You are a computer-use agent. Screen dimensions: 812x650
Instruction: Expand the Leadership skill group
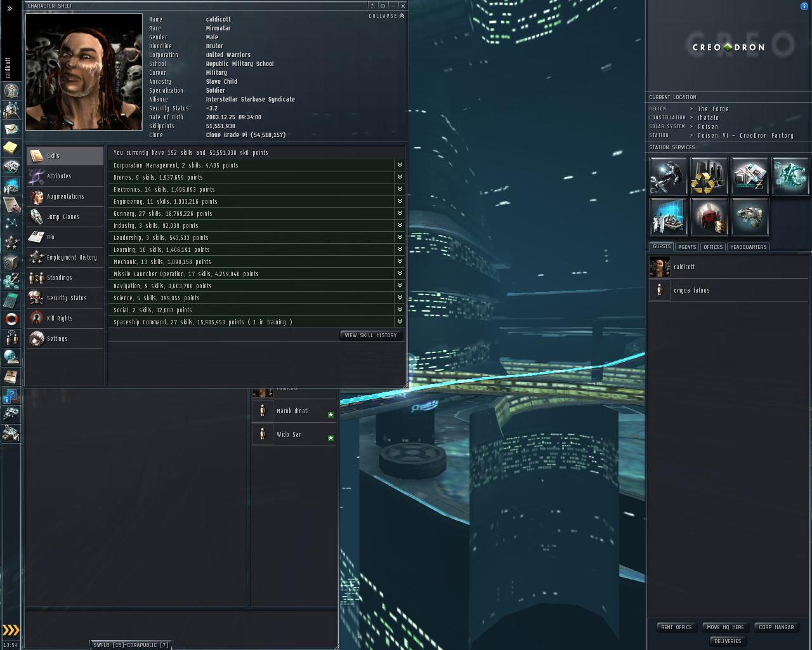pos(400,237)
